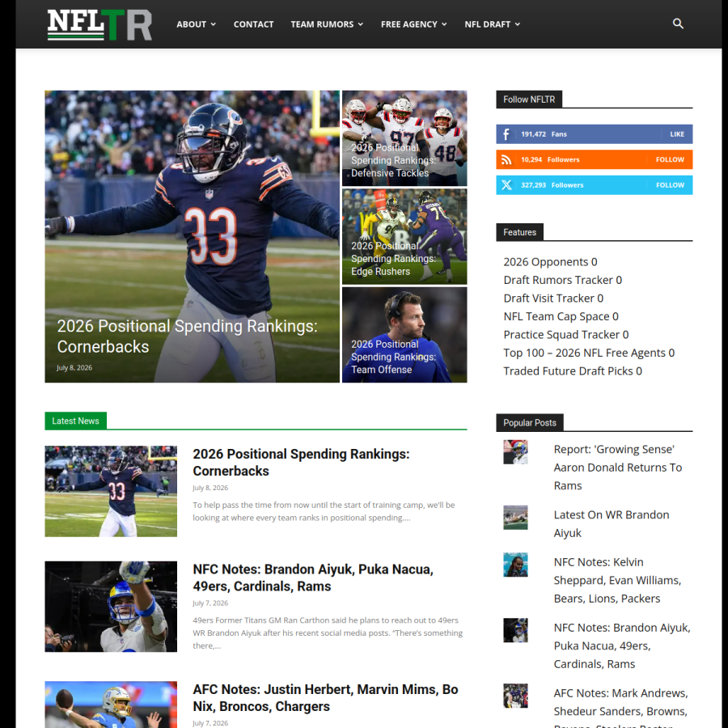Open 'Growing Sense' Aaron Donald popular post
Screen dimensions: 728x728
(x=617, y=468)
